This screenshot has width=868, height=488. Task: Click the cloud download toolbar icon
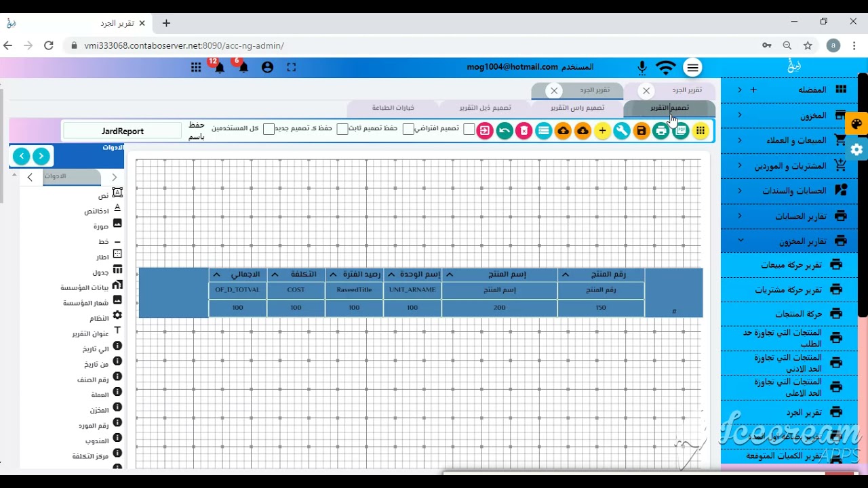pyautogui.click(x=583, y=131)
